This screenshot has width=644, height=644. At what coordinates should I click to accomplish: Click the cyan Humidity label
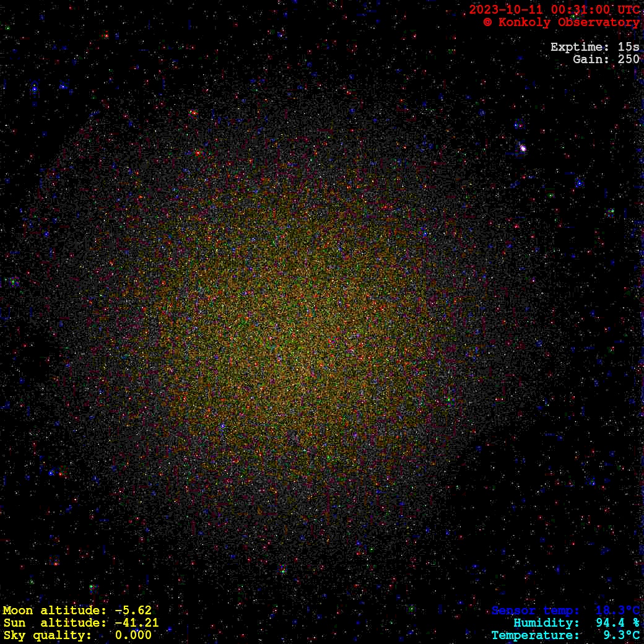click(546, 623)
